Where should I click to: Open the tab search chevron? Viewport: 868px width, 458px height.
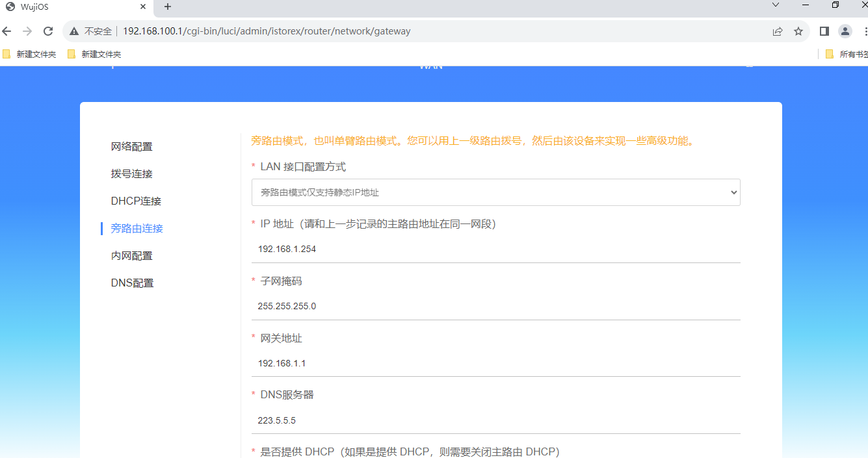click(x=775, y=5)
